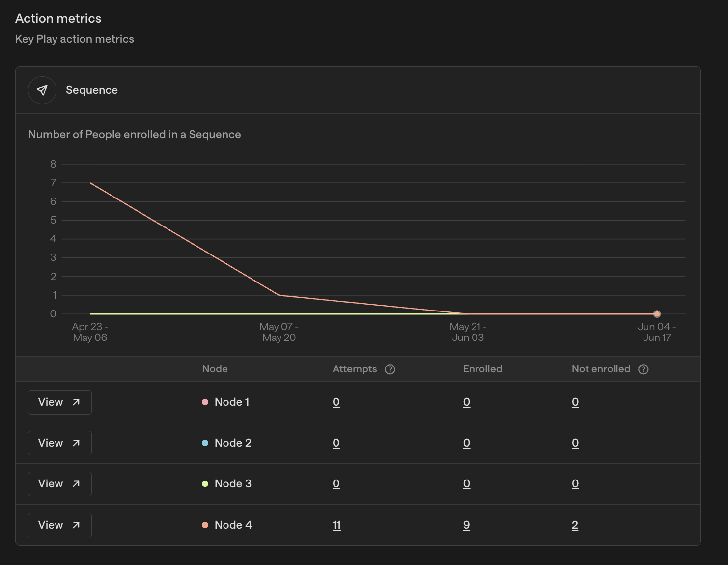Click the Attempts help question mark icon
Image resolution: width=728 pixels, height=565 pixels.
pyautogui.click(x=390, y=369)
